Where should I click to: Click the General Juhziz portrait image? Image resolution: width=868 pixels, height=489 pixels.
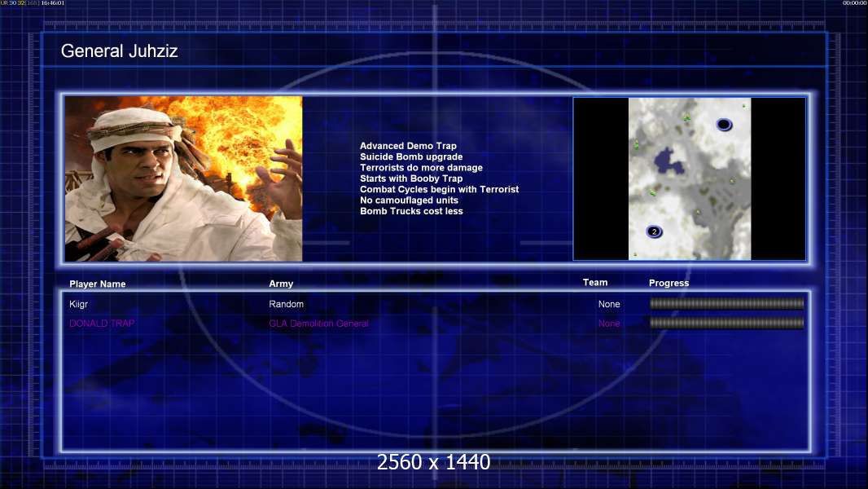pos(183,178)
